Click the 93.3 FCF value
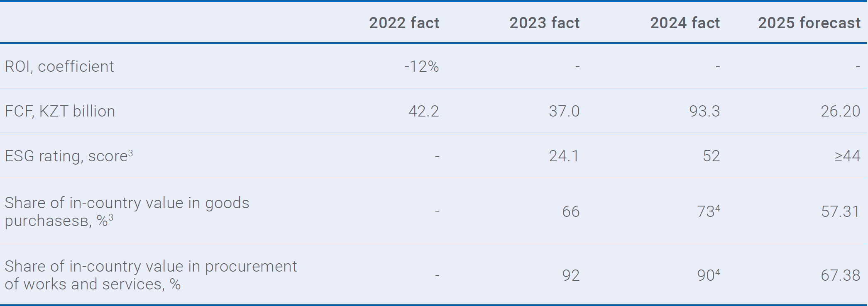Viewport: 868px width, 306px height. coord(704,111)
